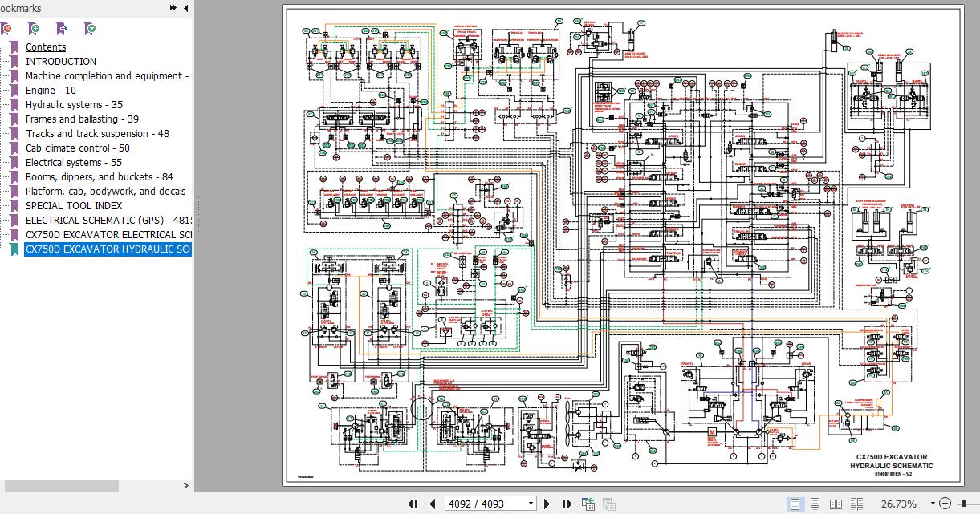
Task: Click the add new bookmark icon
Action: (x=34, y=29)
